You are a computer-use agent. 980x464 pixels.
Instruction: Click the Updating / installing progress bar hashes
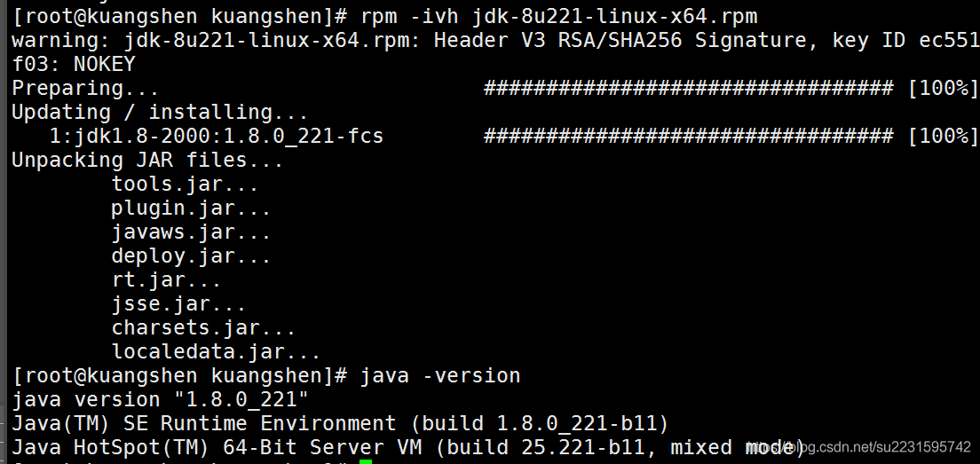687,136
